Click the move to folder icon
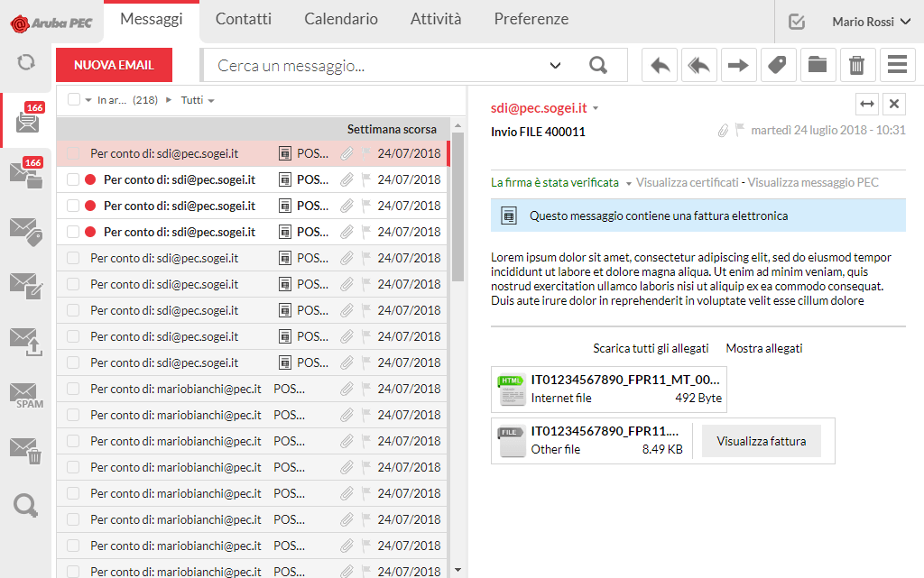This screenshot has height=578, width=924. 817,65
